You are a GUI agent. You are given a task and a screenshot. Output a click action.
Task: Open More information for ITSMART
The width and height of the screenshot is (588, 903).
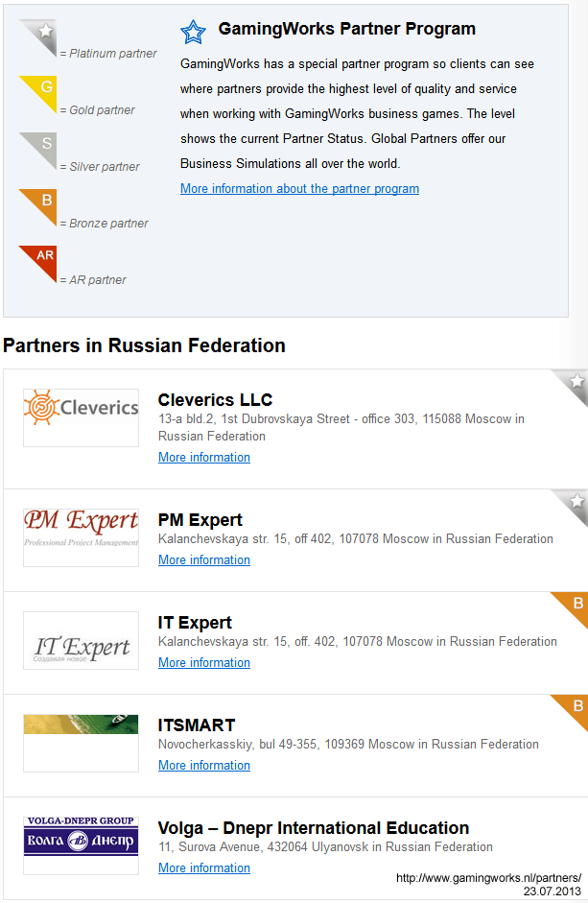(x=204, y=765)
